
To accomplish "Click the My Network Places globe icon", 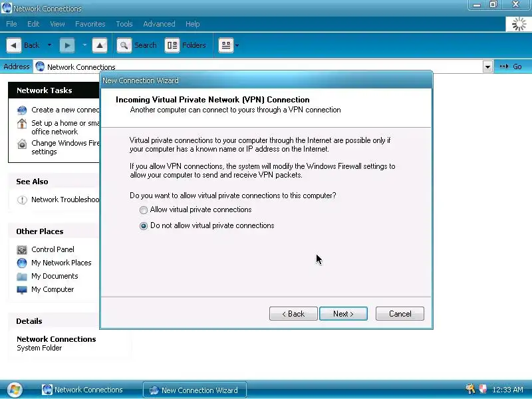I will tap(22, 263).
